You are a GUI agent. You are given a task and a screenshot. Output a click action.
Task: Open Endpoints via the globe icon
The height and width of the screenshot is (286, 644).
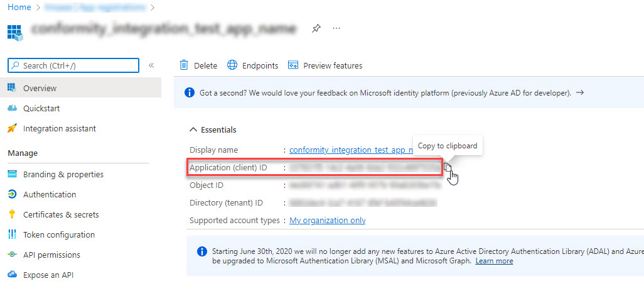(232, 65)
